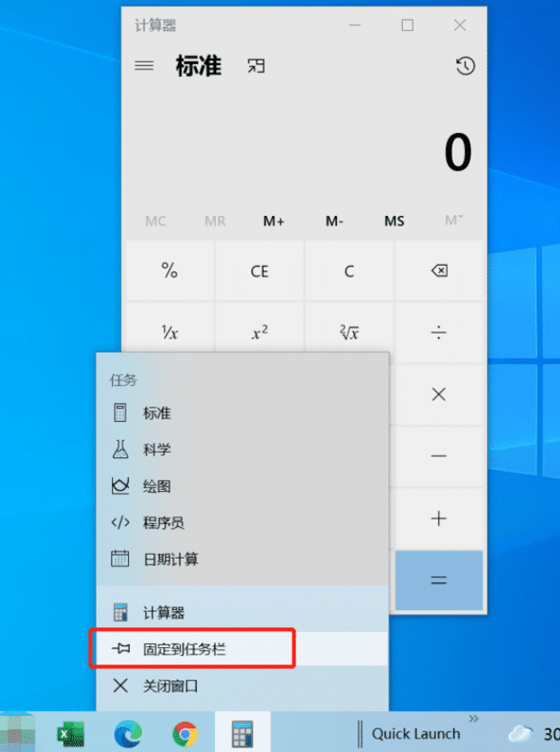Click the MR memory recall button
The height and width of the screenshot is (752, 560).
pyautogui.click(x=215, y=221)
